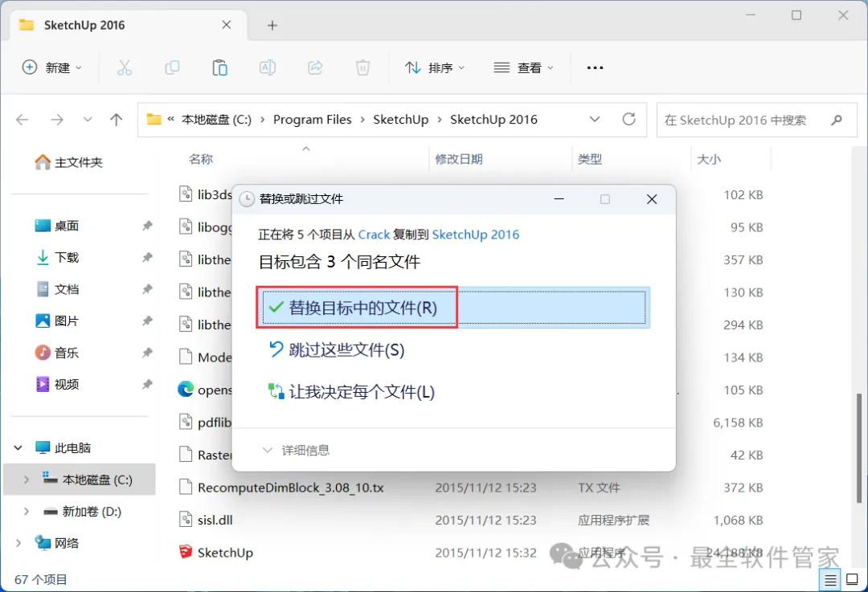The width and height of the screenshot is (868, 592).
Task: Choose 跳过这些文件(S)
Action: pyautogui.click(x=337, y=349)
